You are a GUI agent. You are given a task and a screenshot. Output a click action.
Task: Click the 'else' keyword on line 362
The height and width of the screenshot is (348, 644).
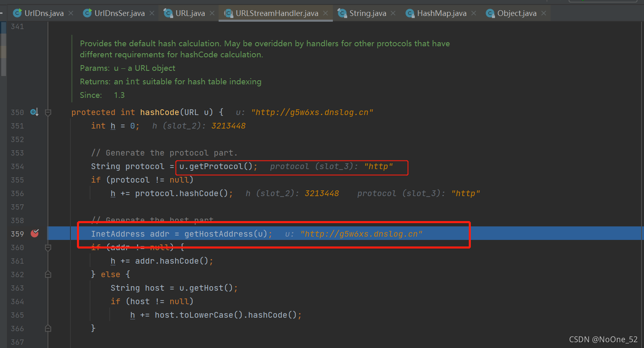pos(111,274)
